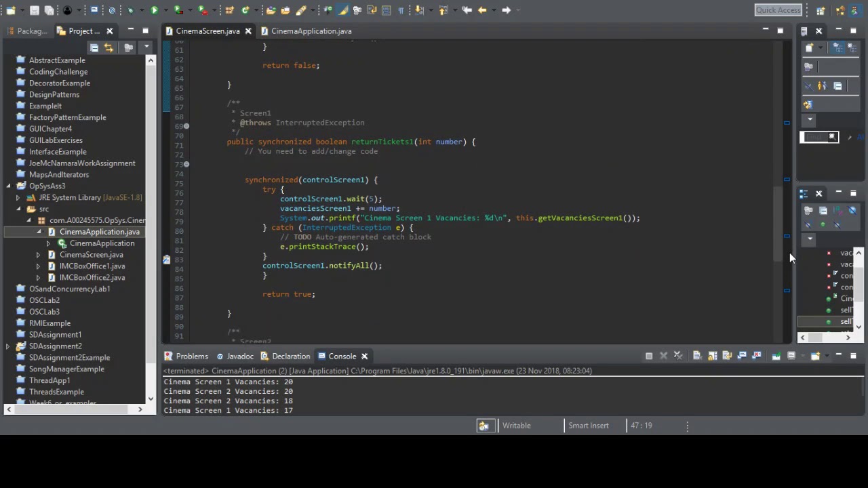This screenshot has height=488, width=868.
Task: Click the Writable status bar entry
Action: click(x=516, y=426)
